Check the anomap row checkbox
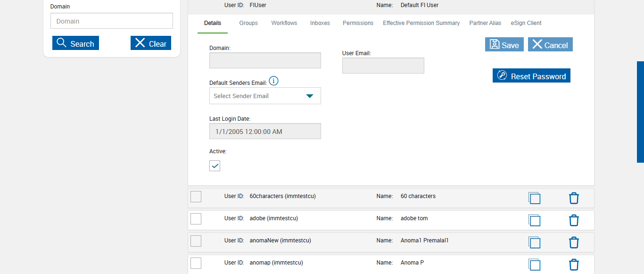 tap(196, 263)
